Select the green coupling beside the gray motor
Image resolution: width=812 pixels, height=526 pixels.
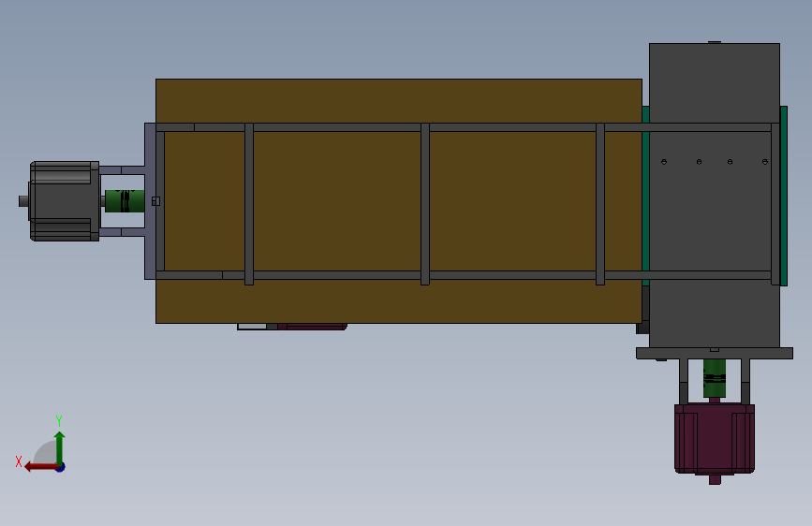point(125,201)
